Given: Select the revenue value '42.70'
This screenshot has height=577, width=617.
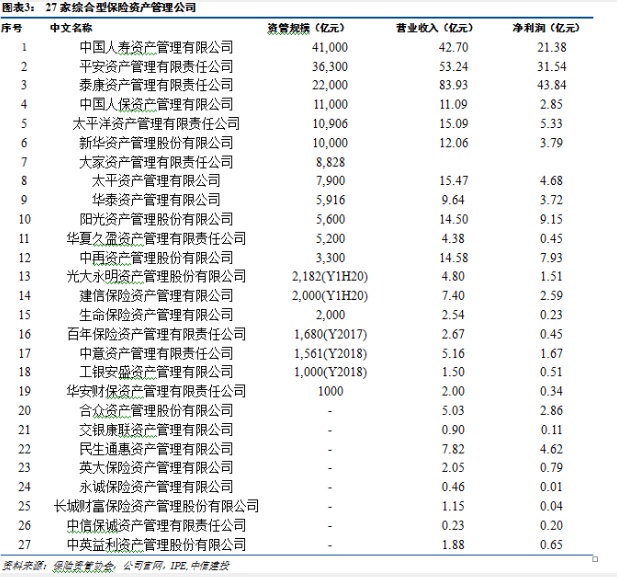Looking at the screenshot, I should [454, 47].
